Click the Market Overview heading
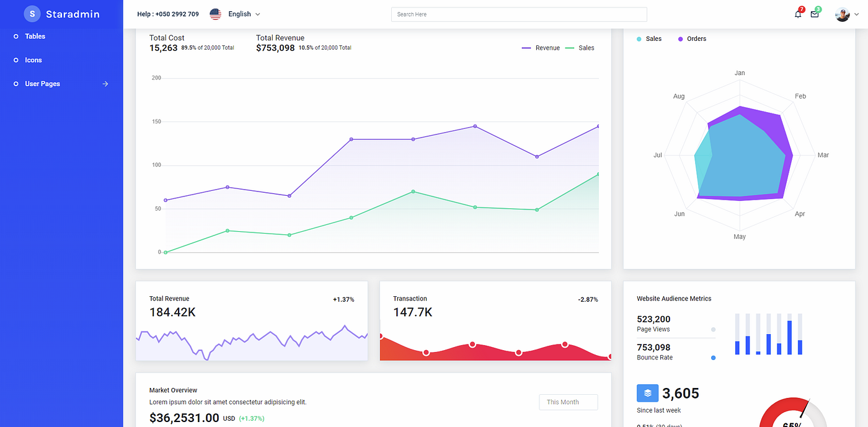This screenshot has height=427, width=868. 174,390
